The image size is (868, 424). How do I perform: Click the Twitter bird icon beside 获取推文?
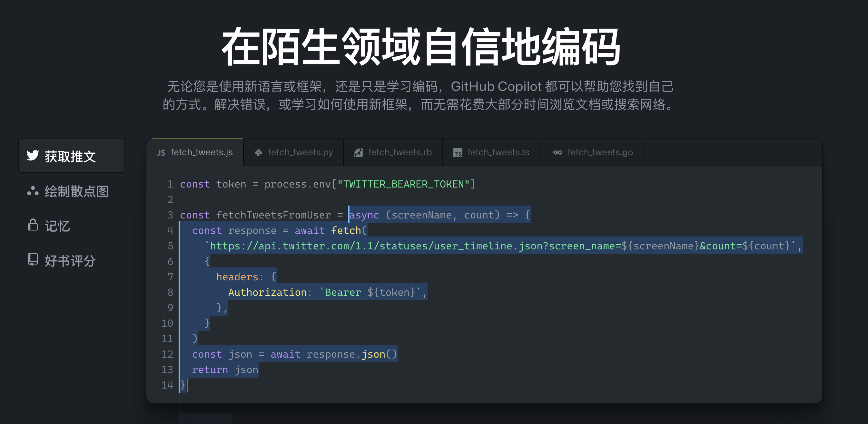(x=33, y=155)
